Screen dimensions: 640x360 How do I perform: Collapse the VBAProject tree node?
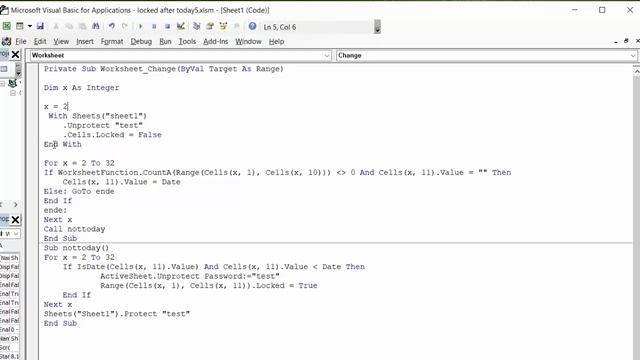pos(2,83)
